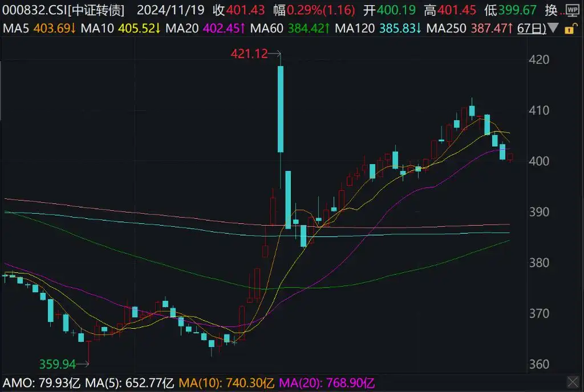Click the MA(20): 768.90亿 volume value
This screenshot has width=584, height=392.
coord(327,383)
